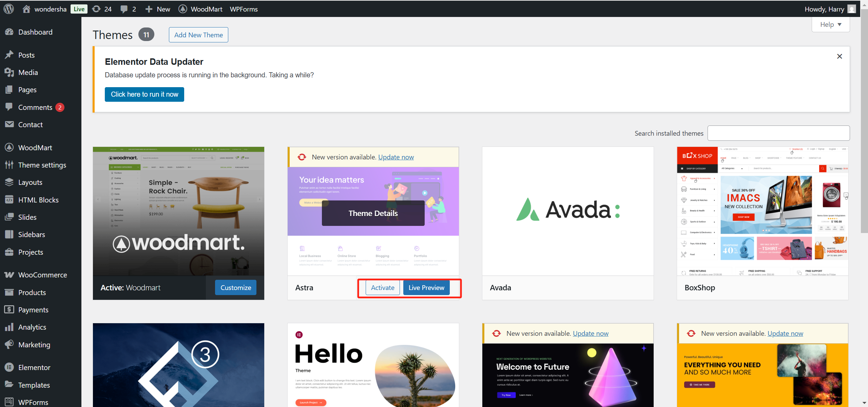868x407 pixels.
Task: Click the comments bubble icon in admin bar
Action: pyautogui.click(x=124, y=9)
